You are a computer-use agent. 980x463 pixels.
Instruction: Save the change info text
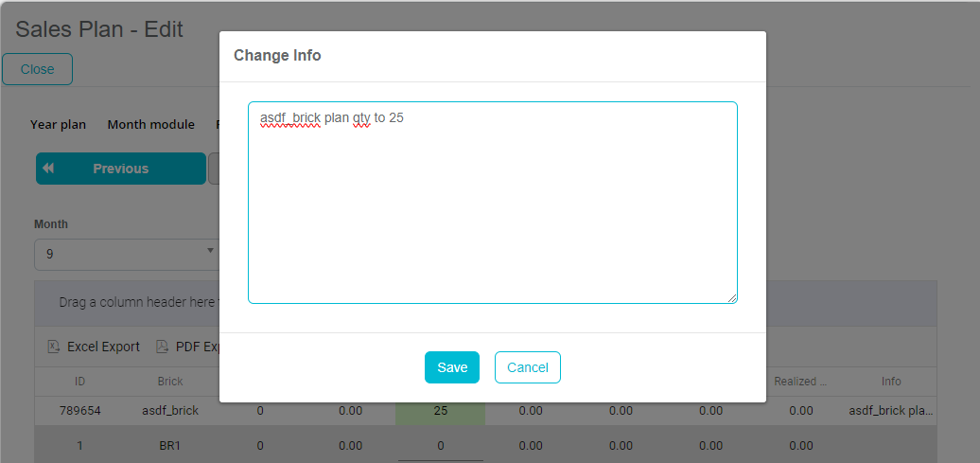point(451,367)
